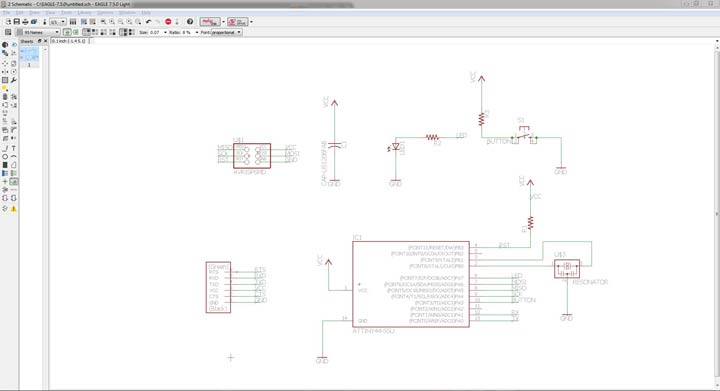The image size is (720, 391).
Task: Select the Junction tool
Action: pyautogui.click(x=5, y=182)
